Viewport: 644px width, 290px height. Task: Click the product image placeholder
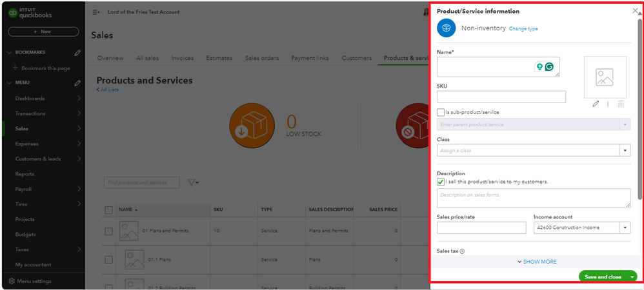coord(605,77)
